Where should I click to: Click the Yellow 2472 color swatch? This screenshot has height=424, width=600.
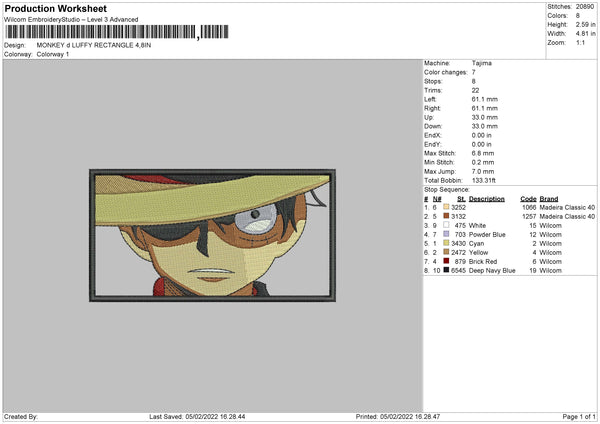pyautogui.click(x=446, y=252)
